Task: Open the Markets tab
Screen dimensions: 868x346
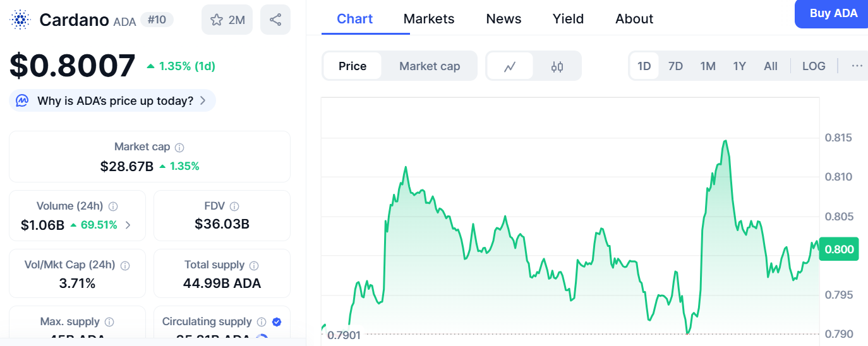Action: (429, 19)
